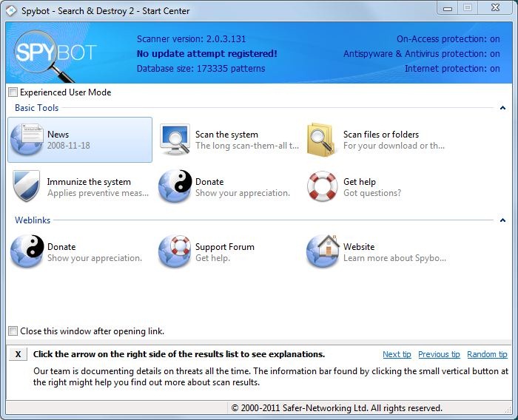Click the Basic Tools section header

click(x=37, y=108)
